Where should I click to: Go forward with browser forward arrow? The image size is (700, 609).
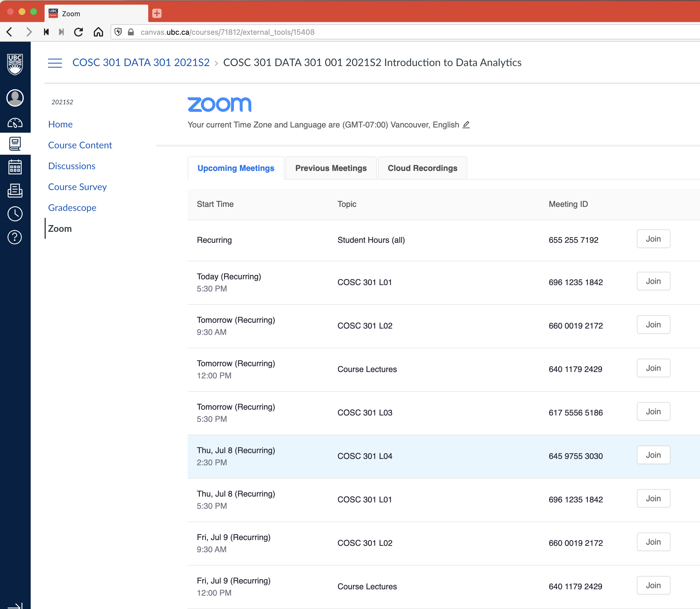tap(29, 32)
